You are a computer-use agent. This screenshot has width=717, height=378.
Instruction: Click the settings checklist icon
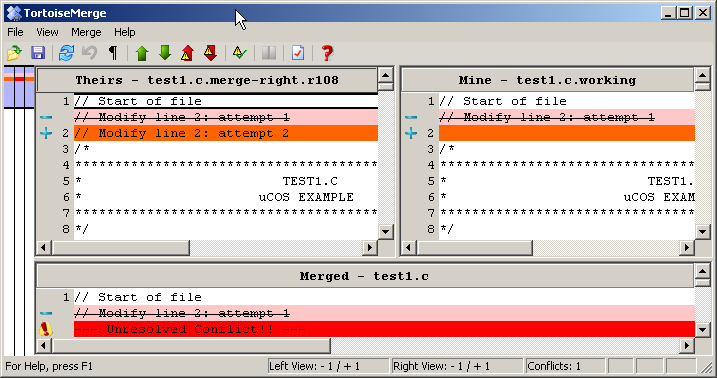[298, 53]
